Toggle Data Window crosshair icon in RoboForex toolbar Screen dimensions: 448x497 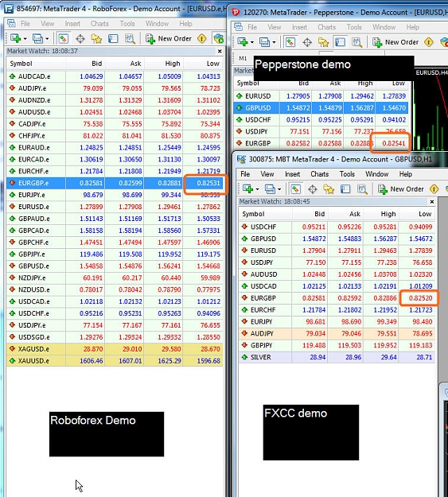tap(80, 39)
